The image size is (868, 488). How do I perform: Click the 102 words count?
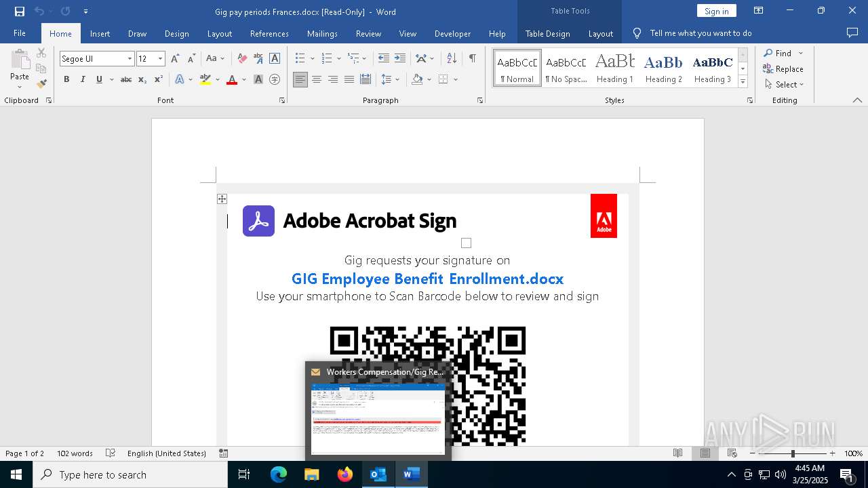[x=75, y=453]
